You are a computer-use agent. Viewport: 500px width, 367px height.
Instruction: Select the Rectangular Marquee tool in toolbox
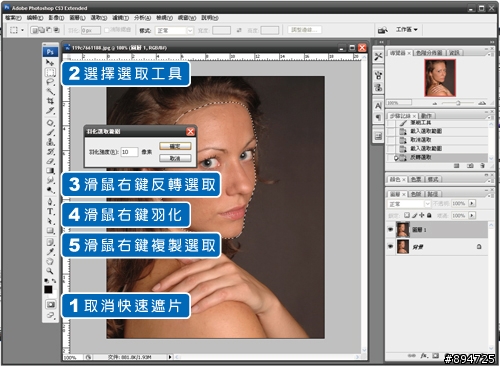[x=50, y=72]
